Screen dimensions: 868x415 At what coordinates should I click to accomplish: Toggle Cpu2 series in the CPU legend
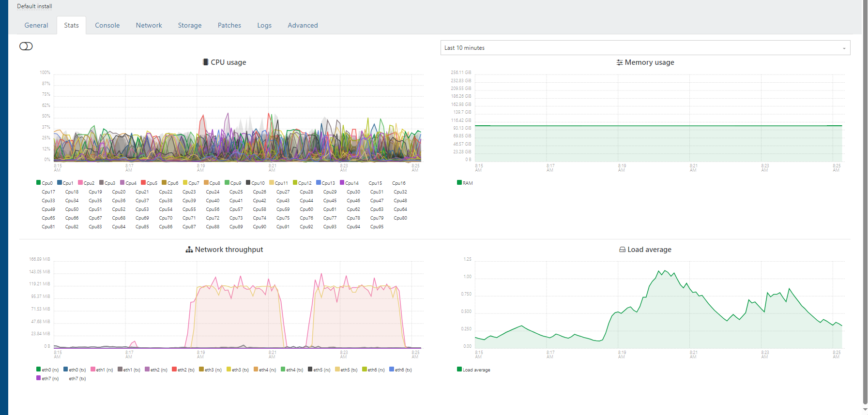tap(86, 183)
